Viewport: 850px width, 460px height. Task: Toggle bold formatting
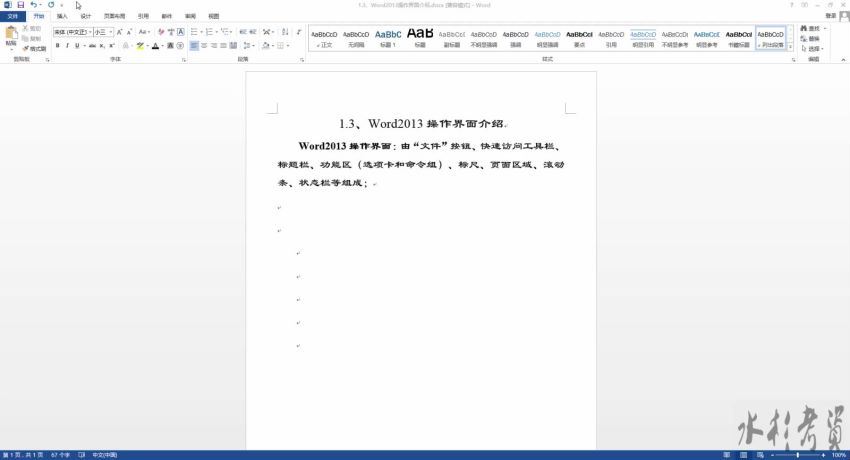coord(57,46)
